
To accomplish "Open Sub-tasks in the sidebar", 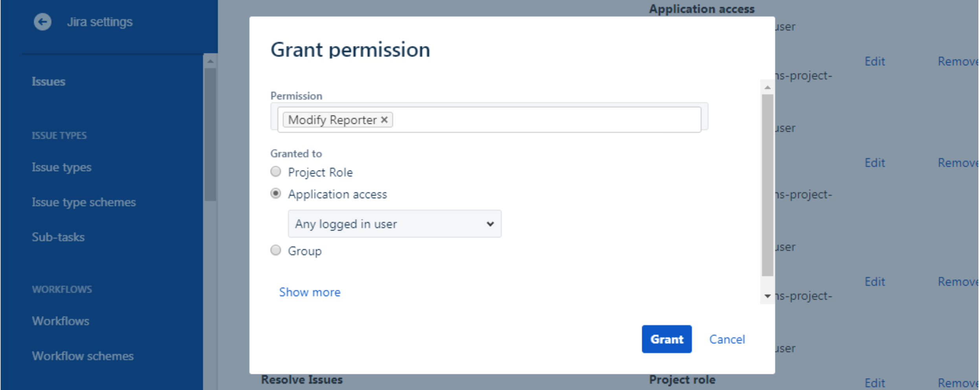I will (x=58, y=237).
